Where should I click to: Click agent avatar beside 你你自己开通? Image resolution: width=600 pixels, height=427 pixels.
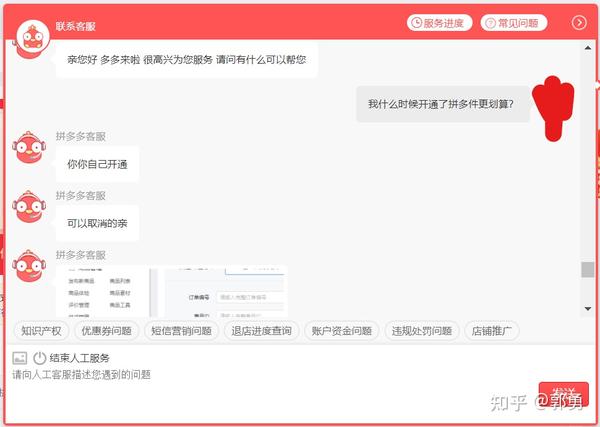[x=29, y=147]
